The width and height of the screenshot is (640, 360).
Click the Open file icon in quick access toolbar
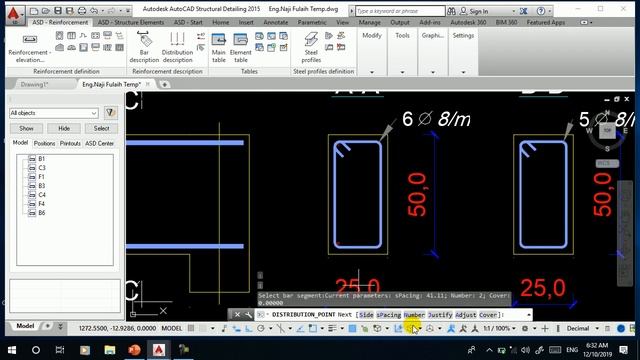coord(46,11)
